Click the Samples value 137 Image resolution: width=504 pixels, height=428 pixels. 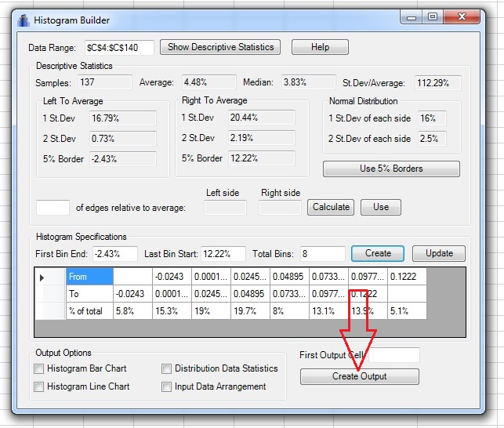pos(105,82)
